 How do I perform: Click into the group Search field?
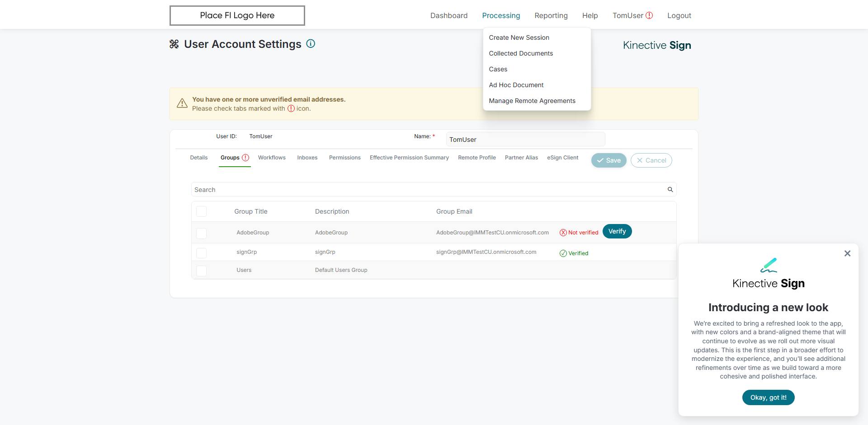pyautogui.click(x=429, y=190)
